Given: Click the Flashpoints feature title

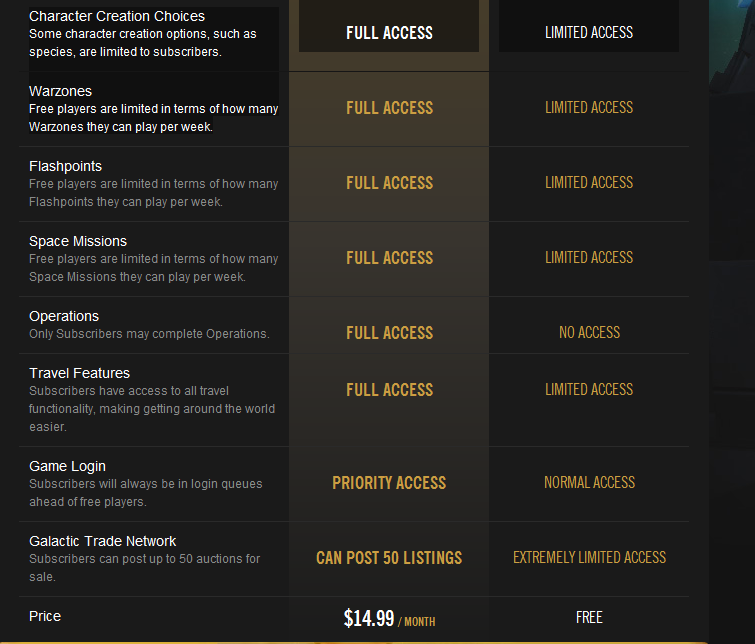Looking at the screenshot, I should click(65, 166).
